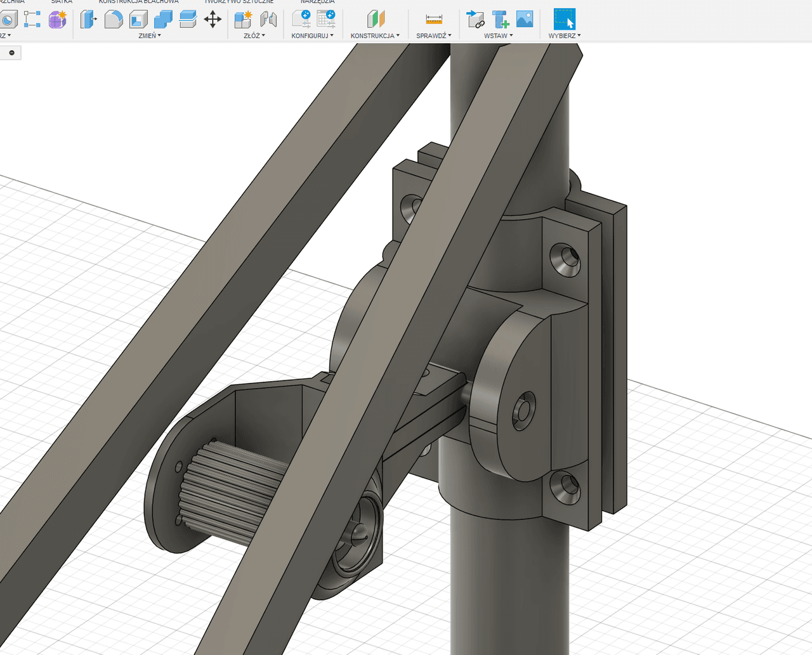Activate the Select tool icon
Image resolution: width=812 pixels, height=655 pixels.
coord(564,20)
